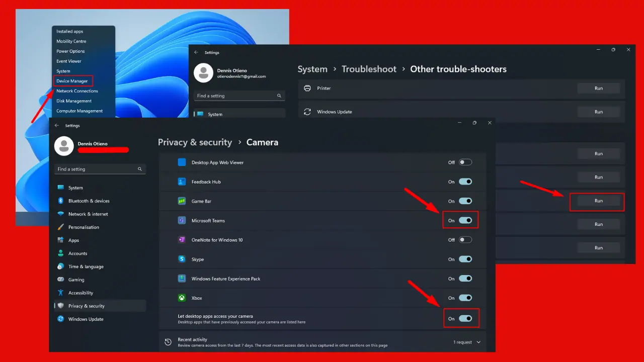The width and height of the screenshot is (644, 362).
Task: Click the Skype app icon
Action: pos(182,259)
